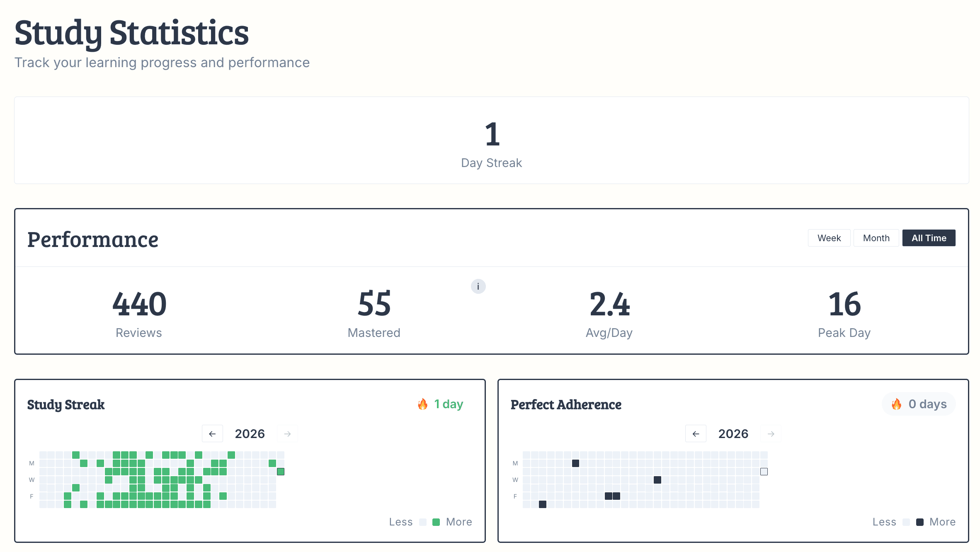Go to next year in Perfect Adherence

[x=771, y=434]
